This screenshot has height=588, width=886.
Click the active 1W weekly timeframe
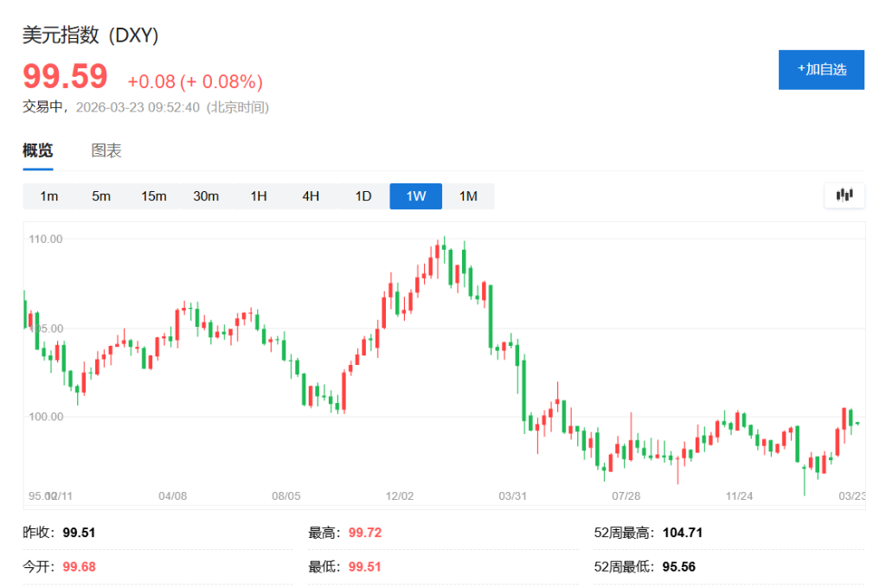coord(415,196)
